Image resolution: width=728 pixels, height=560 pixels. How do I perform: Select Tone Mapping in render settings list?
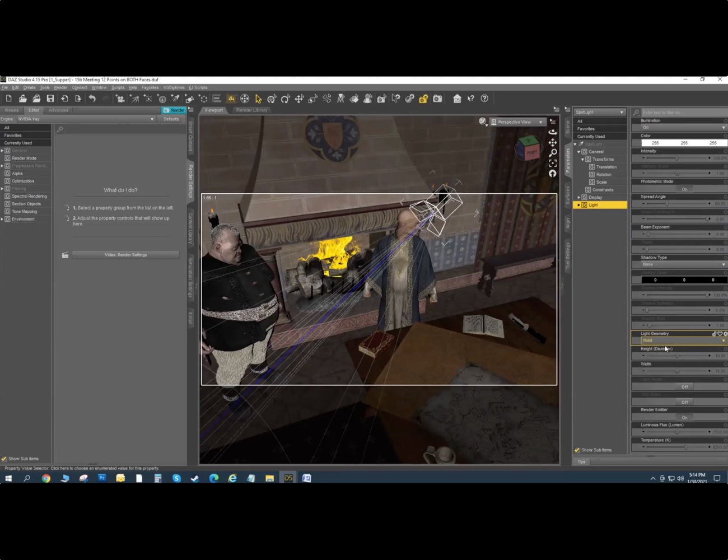click(x=25, y=212)
